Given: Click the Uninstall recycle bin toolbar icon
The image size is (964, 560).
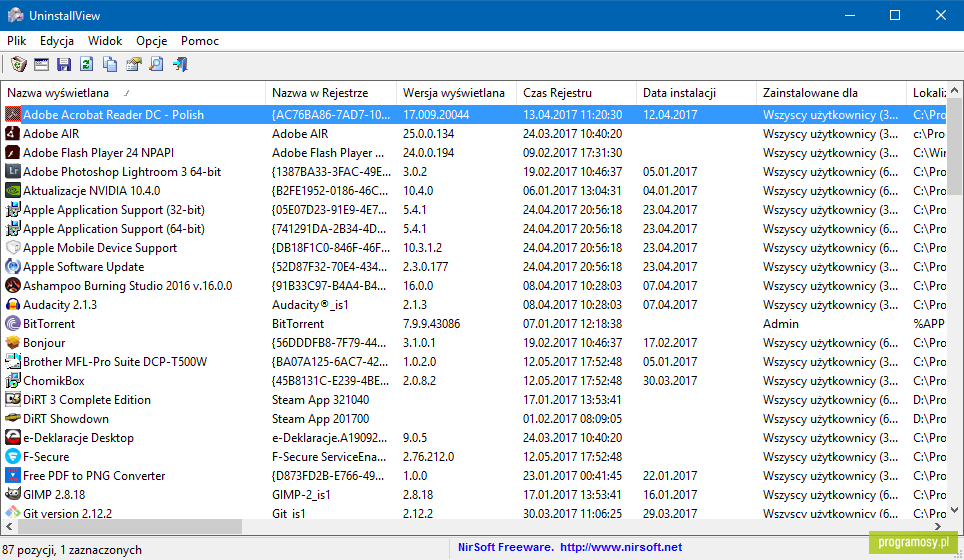Looking at the screenshot, I should (18, 64).
